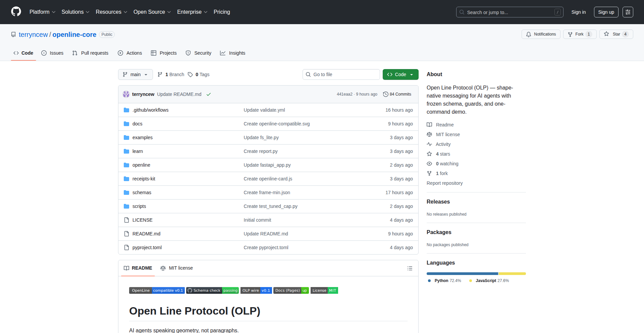Screen dimensions: 644x333
Task: Click the JavaScript segment of language bar
Action: (x=512, y=274)
